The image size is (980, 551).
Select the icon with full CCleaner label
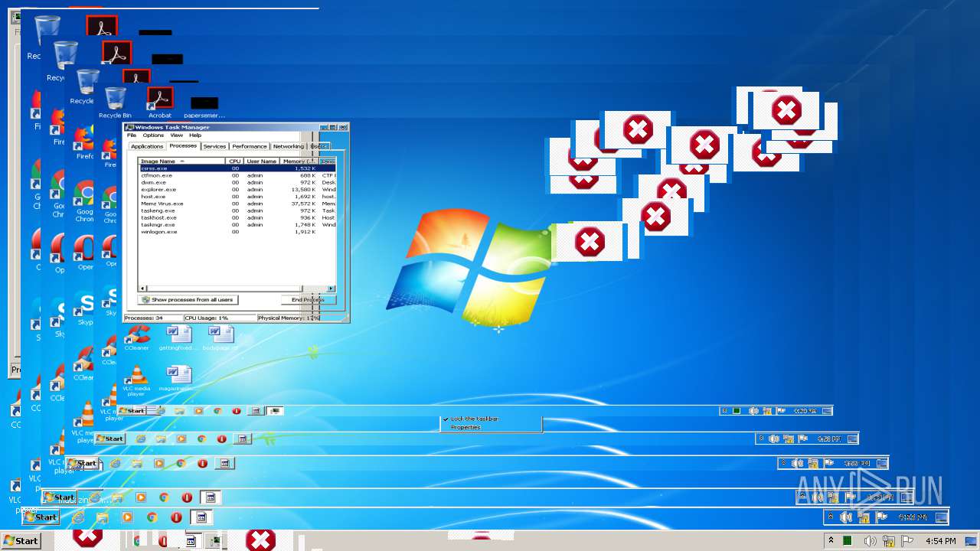(136, 337)
